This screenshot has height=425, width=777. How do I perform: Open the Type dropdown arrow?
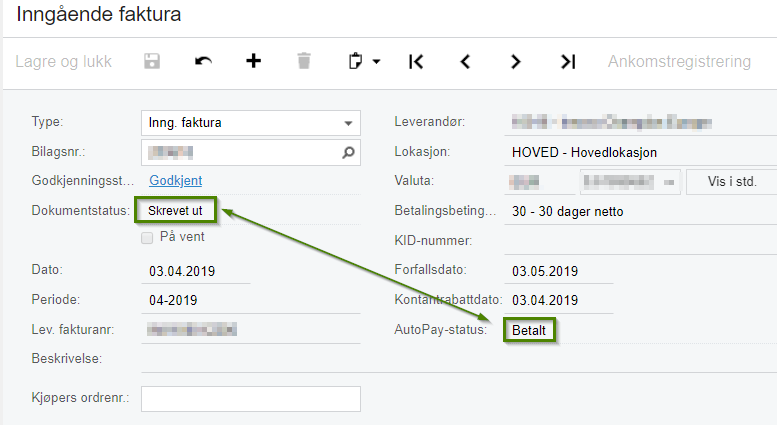point(348,123)
